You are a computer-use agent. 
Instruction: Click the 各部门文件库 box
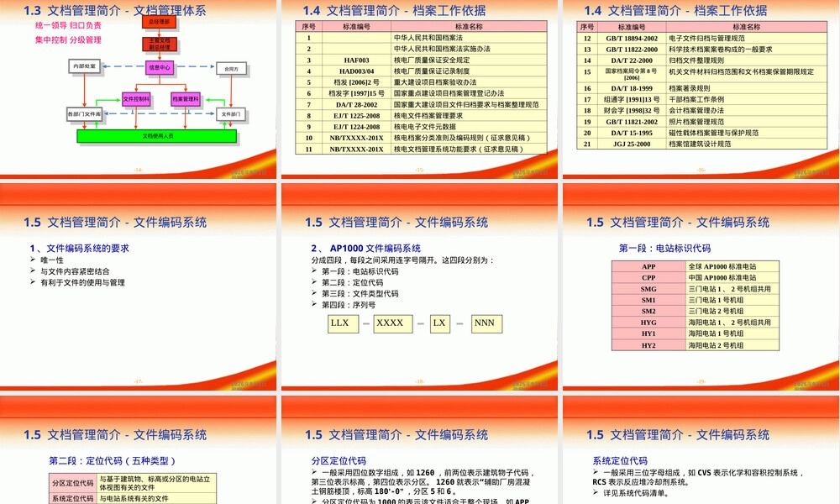tap(84, 114)
